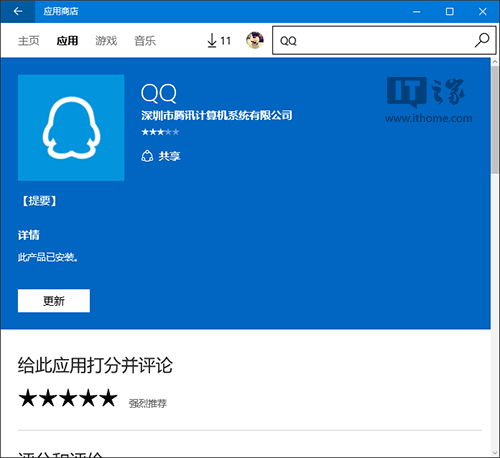Click the 详情 heading

29,235
